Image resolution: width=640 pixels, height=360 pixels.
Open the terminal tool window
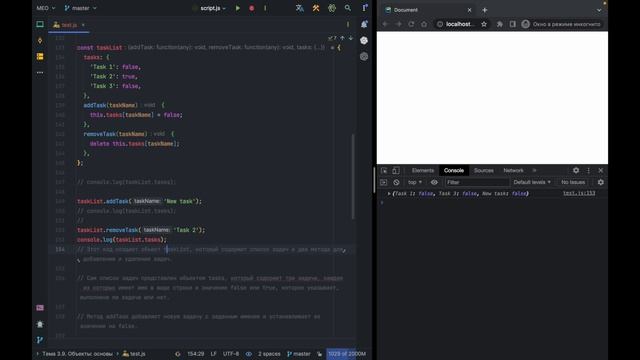40,308
